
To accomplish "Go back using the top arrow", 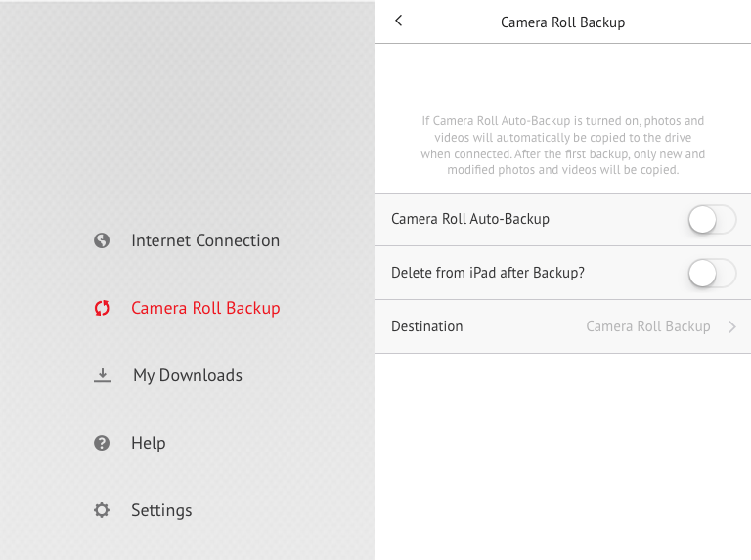I will (x=399, y=21).
